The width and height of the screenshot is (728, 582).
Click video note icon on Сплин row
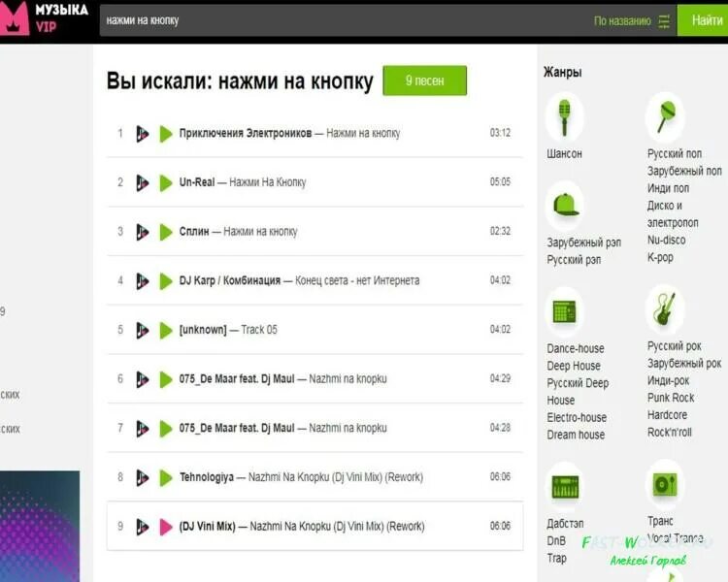(x=142, y=232)
